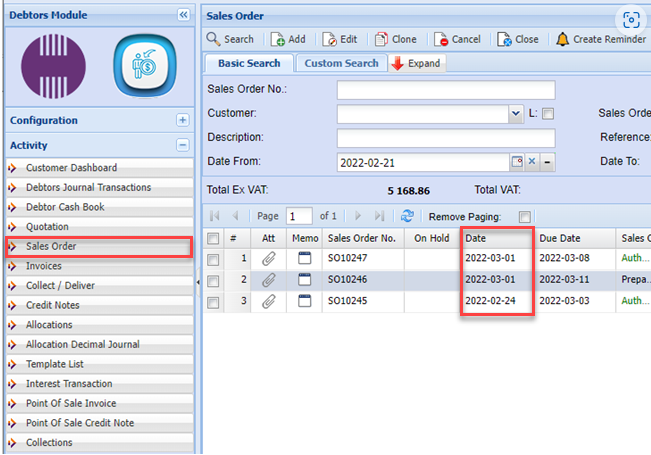Image resolution: width=651 pixels, height=455 pixels.
Task: Click the Create Reminder bell icon
Action: [x=562, y=39]
